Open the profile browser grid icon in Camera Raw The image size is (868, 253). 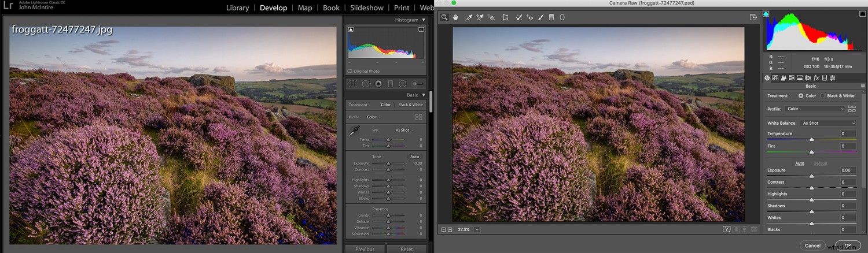coord(852,109)
